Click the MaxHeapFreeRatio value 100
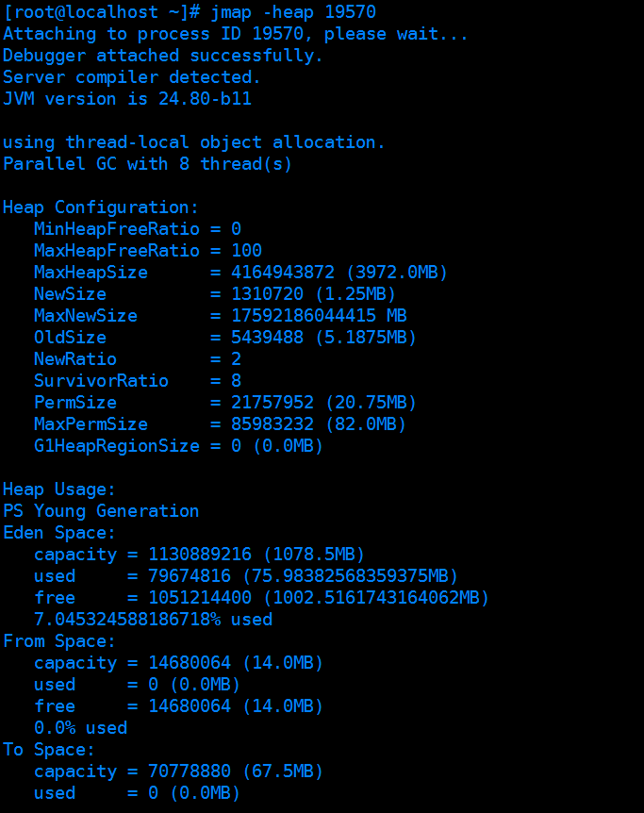Screen dimensions: 644x813 tap(246, 251)
